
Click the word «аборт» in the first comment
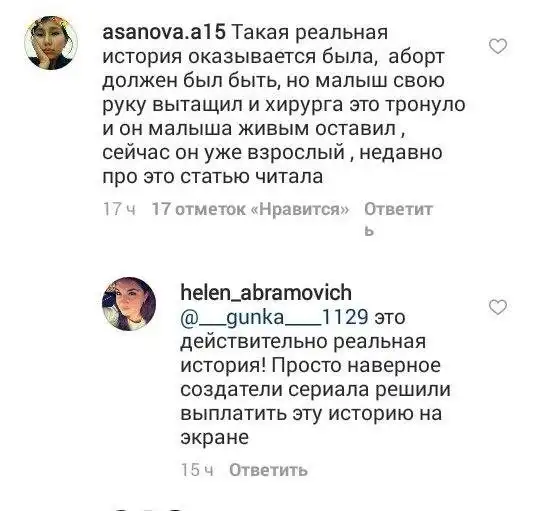point(416,57)
